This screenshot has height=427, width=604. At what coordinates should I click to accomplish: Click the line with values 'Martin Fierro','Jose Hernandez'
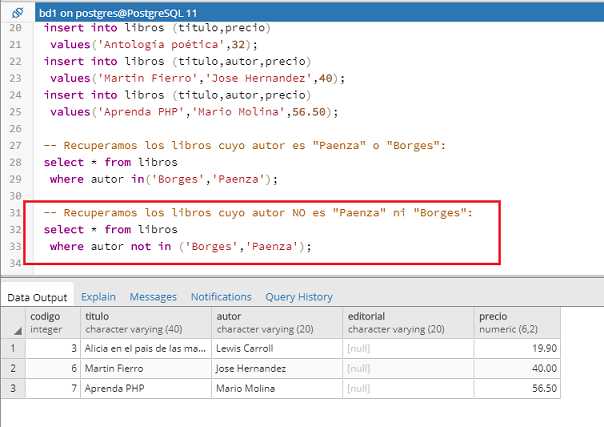pos(197,78)
